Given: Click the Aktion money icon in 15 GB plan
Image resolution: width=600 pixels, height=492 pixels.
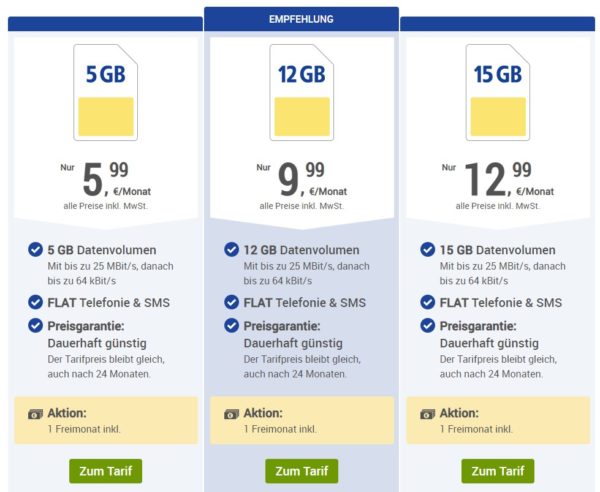Looking at the screenshot, I should click(427, 413).
